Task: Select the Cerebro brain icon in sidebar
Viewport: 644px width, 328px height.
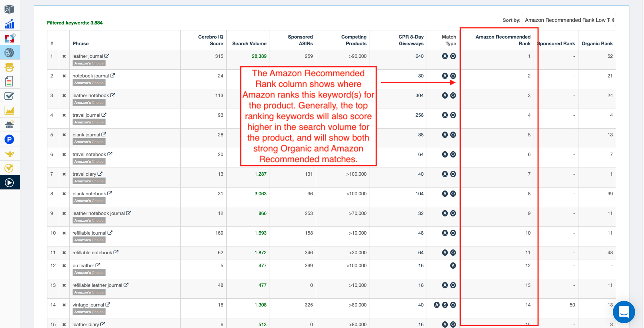Action: (9, 53)
